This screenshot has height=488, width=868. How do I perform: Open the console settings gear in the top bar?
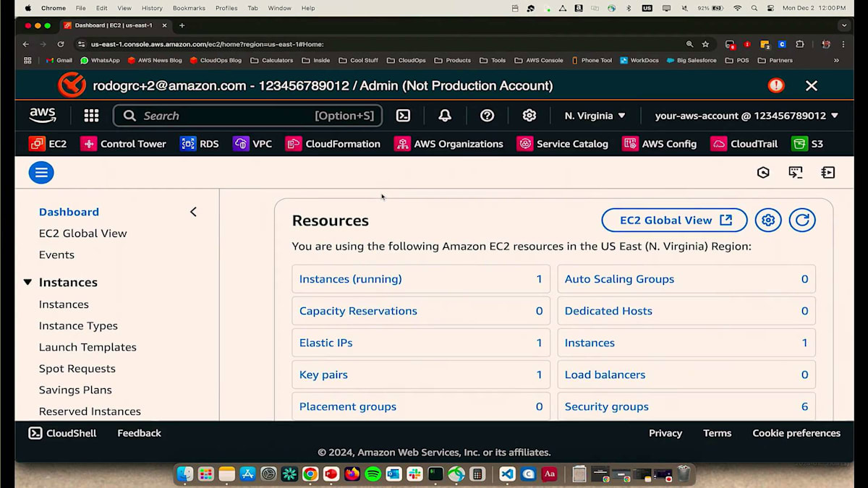[x=529, y=116]
